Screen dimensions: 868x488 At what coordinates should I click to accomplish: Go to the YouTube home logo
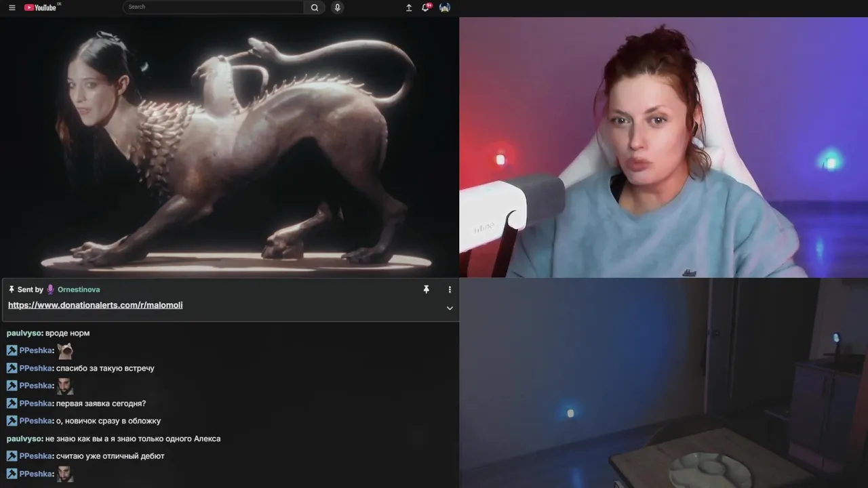[42, 7]
